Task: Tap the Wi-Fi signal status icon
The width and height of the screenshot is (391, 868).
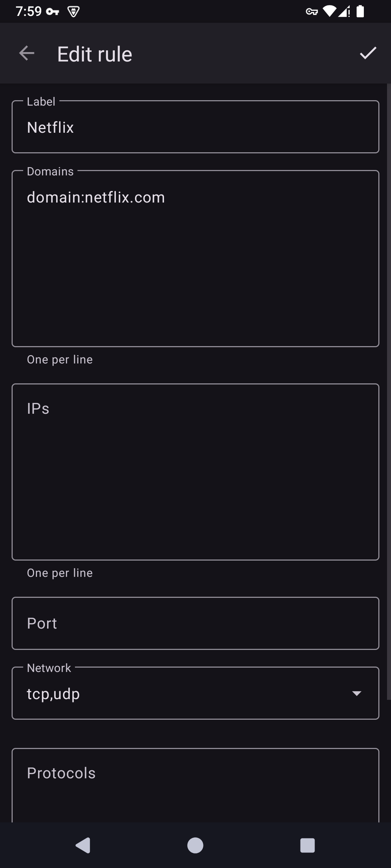Action: click(329, 12)
